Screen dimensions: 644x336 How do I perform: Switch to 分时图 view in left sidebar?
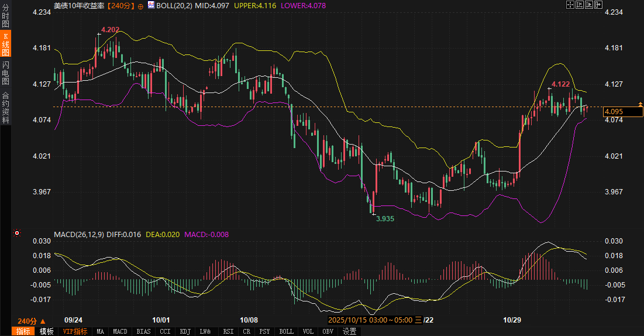click(6, 16)
